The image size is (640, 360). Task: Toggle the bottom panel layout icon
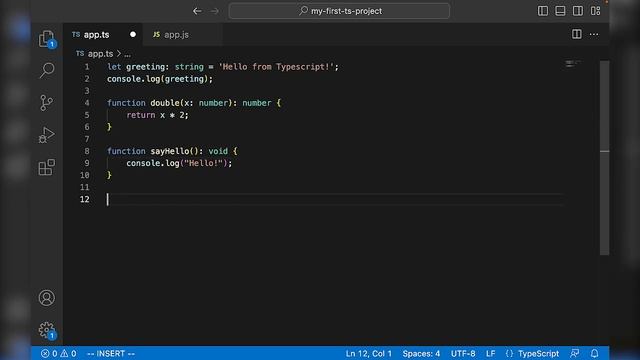[x=560, y=11]
